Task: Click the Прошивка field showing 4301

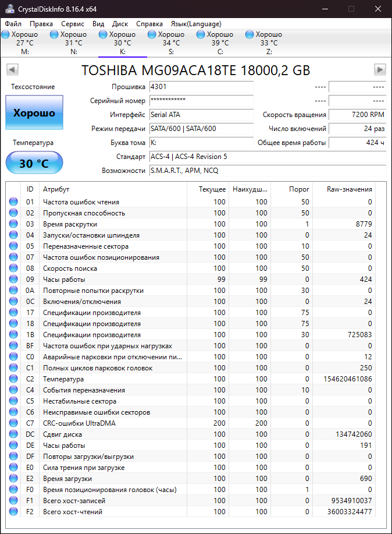Action: coord(201,87)
